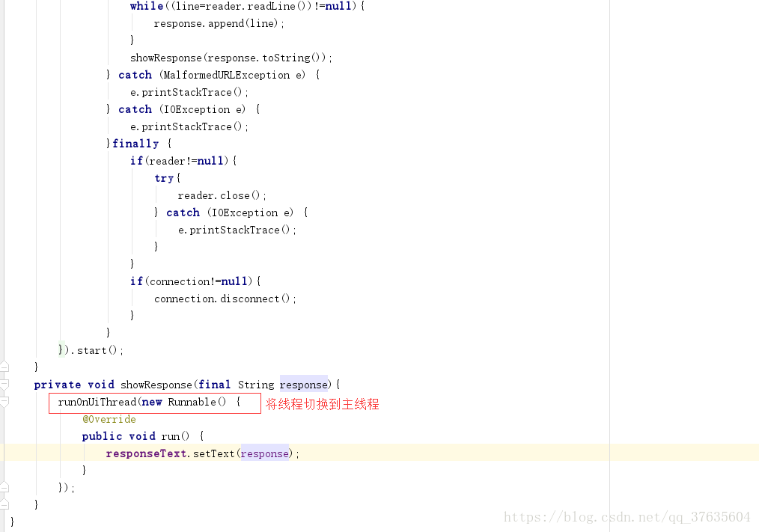Place cursor on the "while" keyword

point(147,6)
